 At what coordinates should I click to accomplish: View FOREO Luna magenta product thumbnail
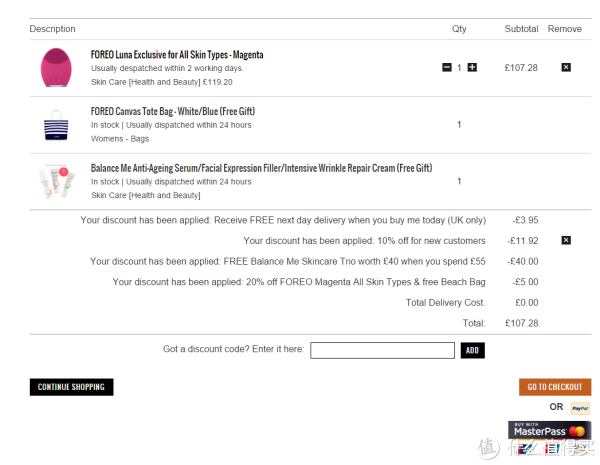tap(56, 67)
